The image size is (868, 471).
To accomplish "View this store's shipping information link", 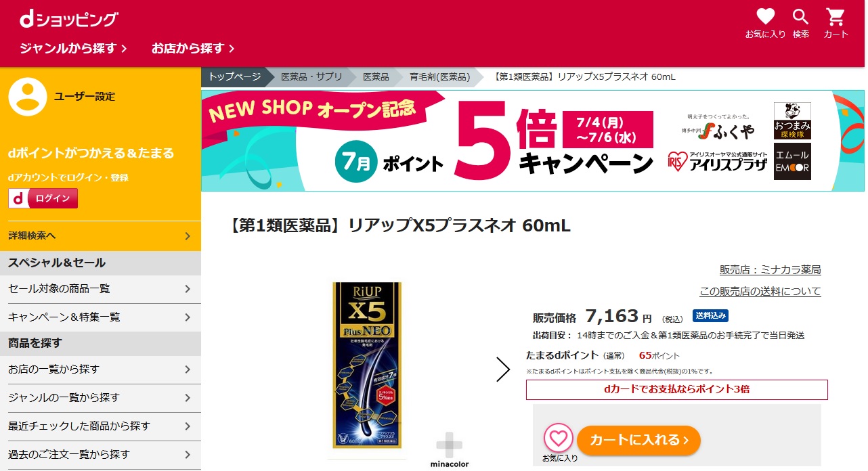I will point(760,292).
